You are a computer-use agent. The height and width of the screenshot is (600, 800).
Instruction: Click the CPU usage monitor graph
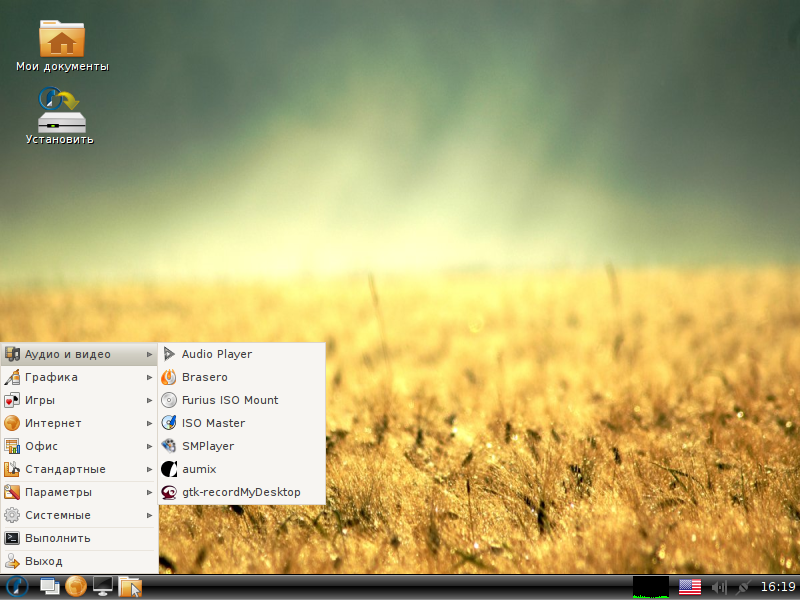click(x=651, y=587)
